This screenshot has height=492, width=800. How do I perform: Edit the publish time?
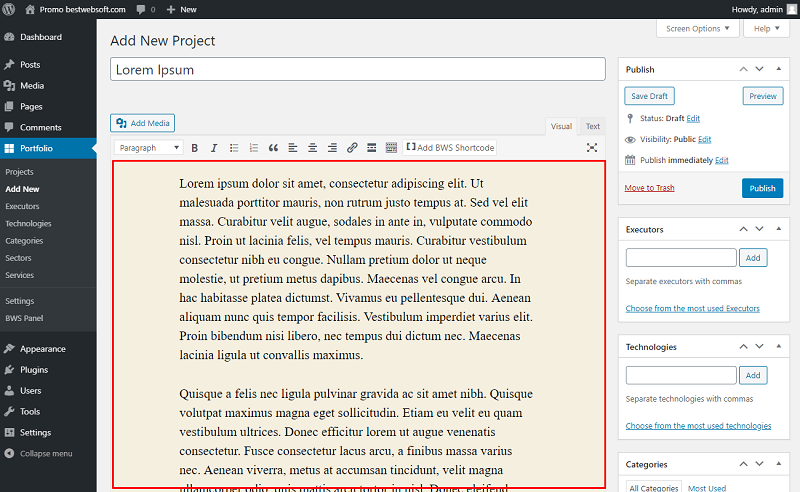tap(721, 160)
